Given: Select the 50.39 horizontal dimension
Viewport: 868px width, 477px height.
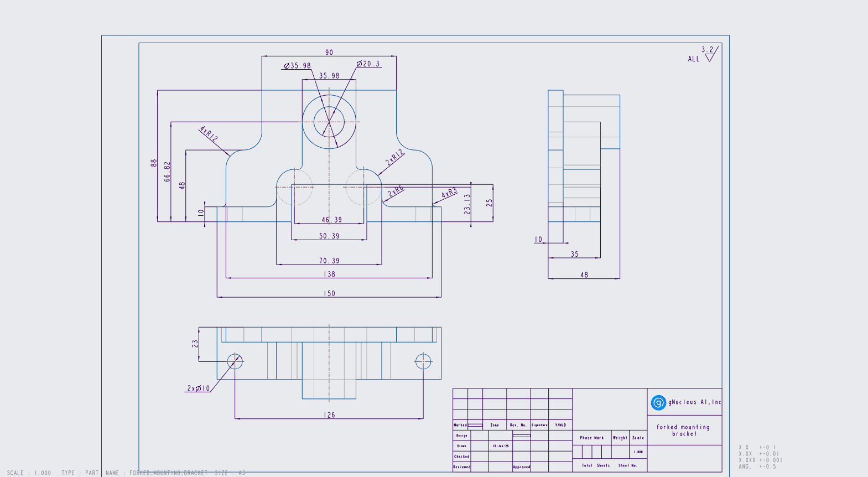Looking at the screenshot, I should tap(329, 236).
